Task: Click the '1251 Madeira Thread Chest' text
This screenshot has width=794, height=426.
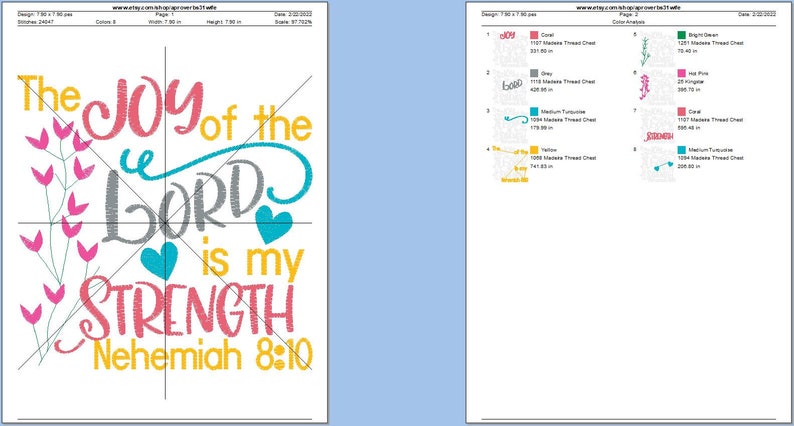Action: [x=711, y=43]
